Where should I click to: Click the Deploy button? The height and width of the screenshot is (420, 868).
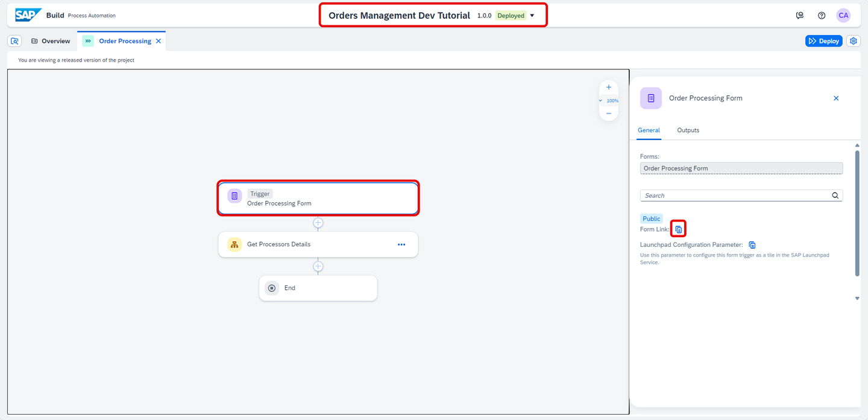coord(823,41)
